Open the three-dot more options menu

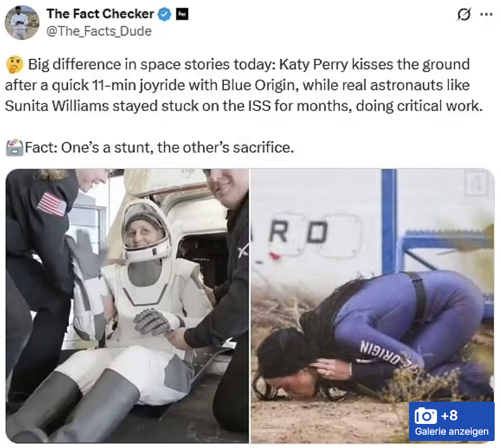pos(486,15)
